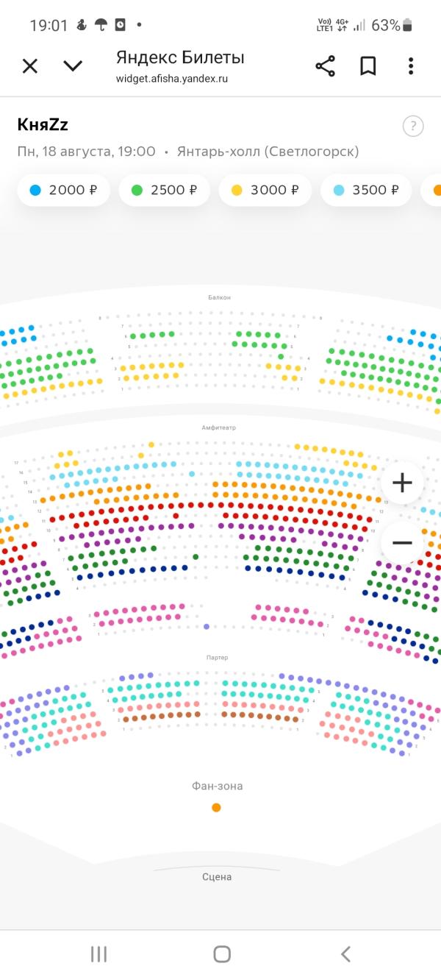
Task: Open Android recent apps button
Action: (x=98, y=954)
